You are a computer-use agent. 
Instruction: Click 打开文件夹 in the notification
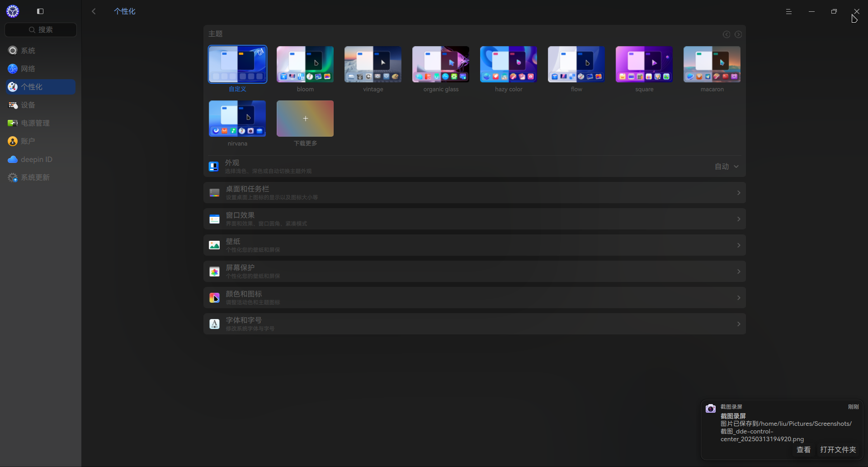[838, 450]
